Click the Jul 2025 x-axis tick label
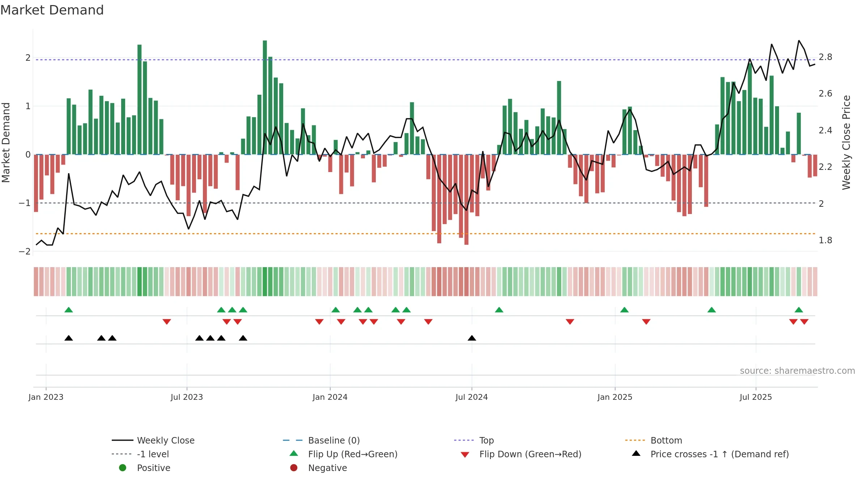The width and height of the screenshot is (868, 488). pos(756,397)
